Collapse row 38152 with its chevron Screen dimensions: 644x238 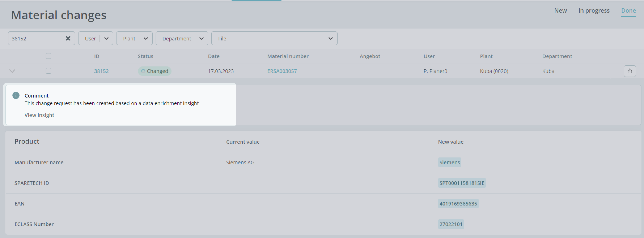12,71
